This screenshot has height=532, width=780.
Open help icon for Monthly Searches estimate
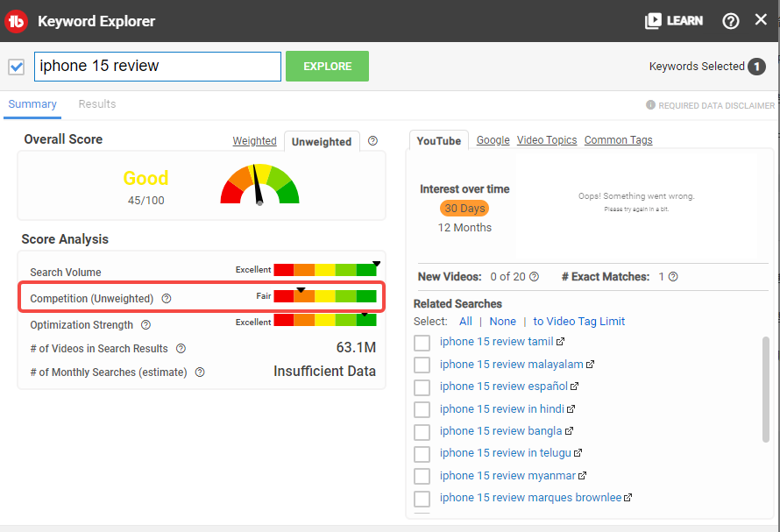[x=200, y=372]
